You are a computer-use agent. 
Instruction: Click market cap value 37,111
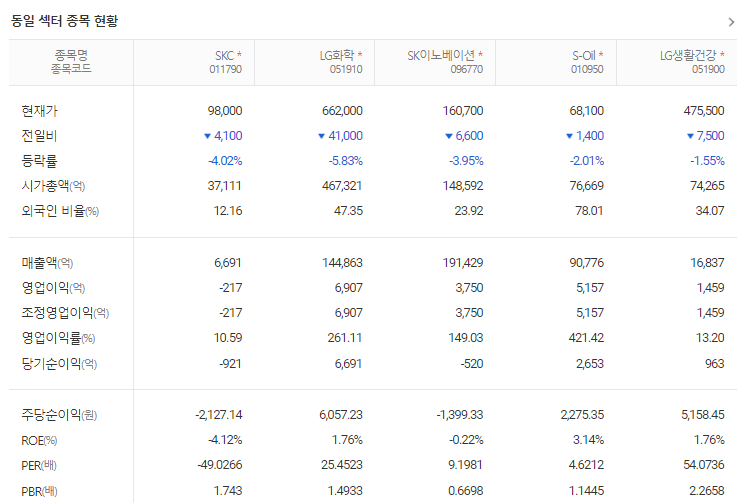click(225, 186)
